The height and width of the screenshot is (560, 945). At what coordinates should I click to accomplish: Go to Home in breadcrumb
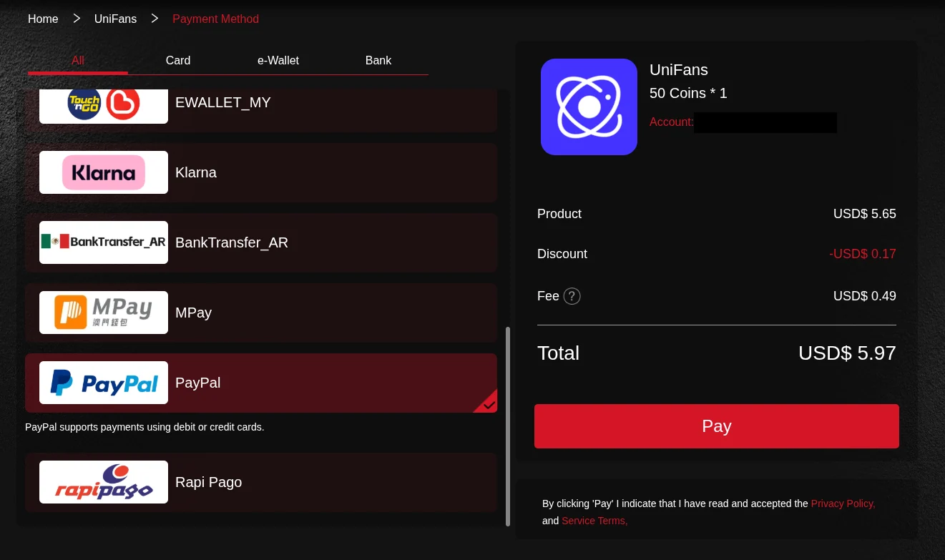43,19
